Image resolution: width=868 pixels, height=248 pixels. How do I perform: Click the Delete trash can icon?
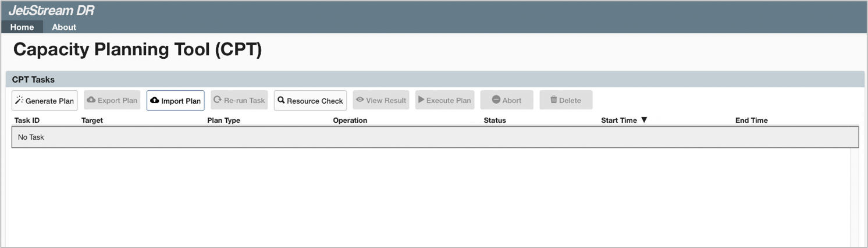point(553,100)
